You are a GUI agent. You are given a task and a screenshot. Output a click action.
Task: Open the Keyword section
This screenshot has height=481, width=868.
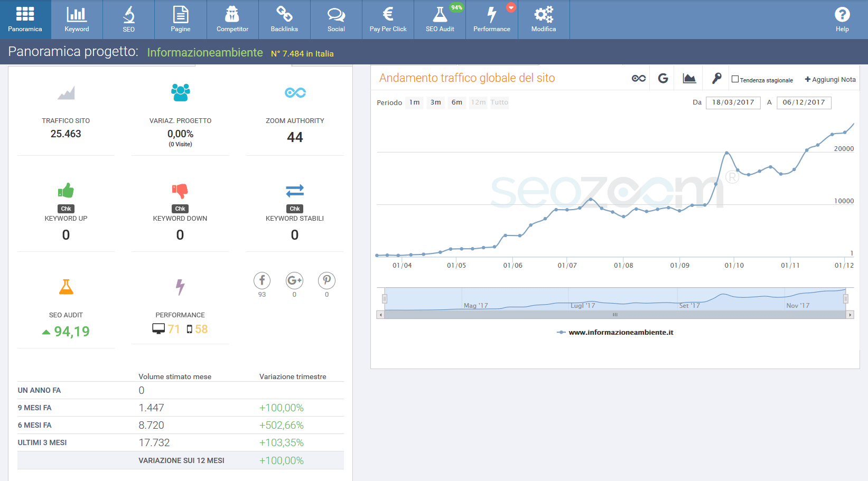click(77, 20)
